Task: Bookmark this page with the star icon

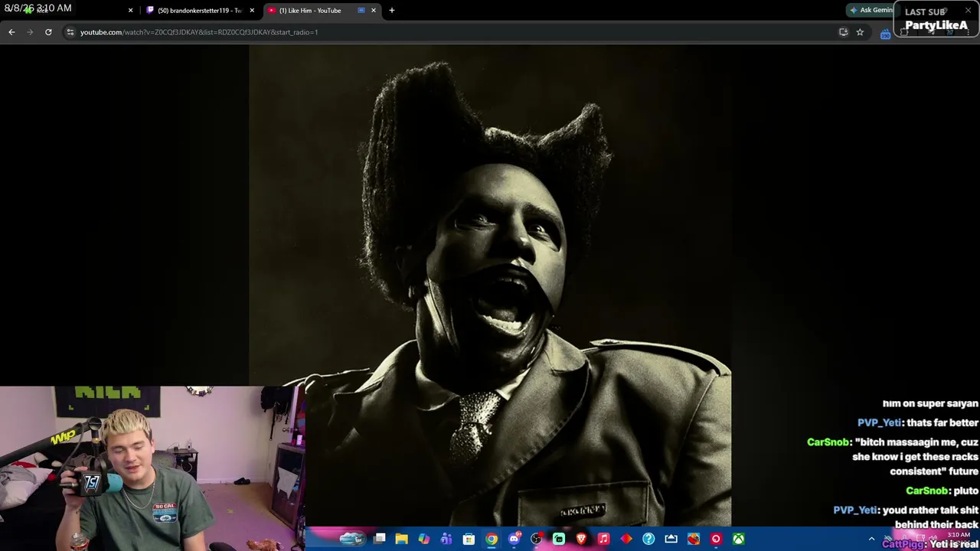Action: point(860,32)
